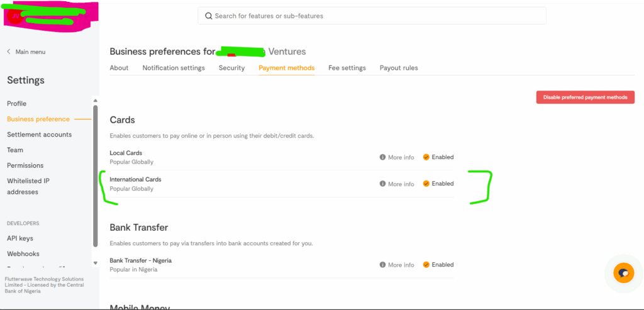Select the Notification settings tab
This screenshot has height=310, width=644.
pyautogui.click(x=174, y=68)
